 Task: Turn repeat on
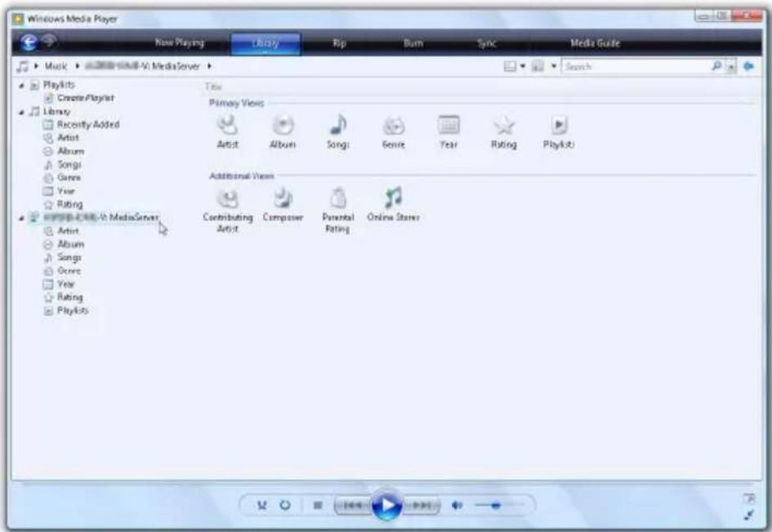tap(285, 505)
